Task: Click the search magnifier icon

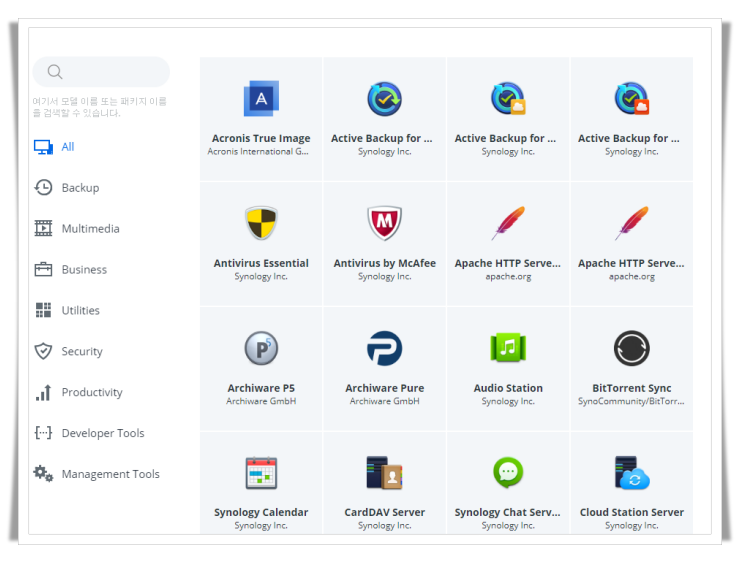Action: click(55, 72)
